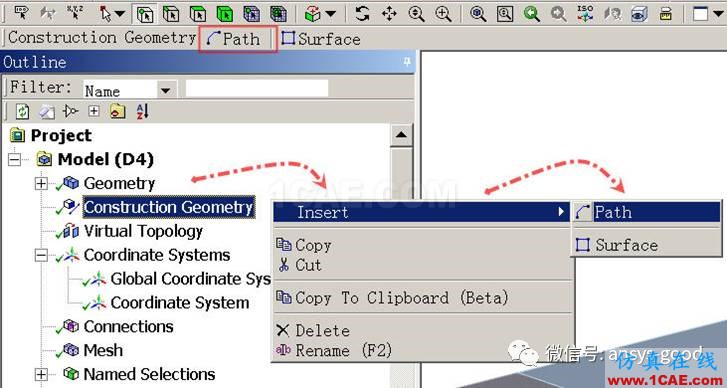Activate the Element selection filter
Image resolution: width=727 pixels, height=388 pixels.
[x=279, y=13]
